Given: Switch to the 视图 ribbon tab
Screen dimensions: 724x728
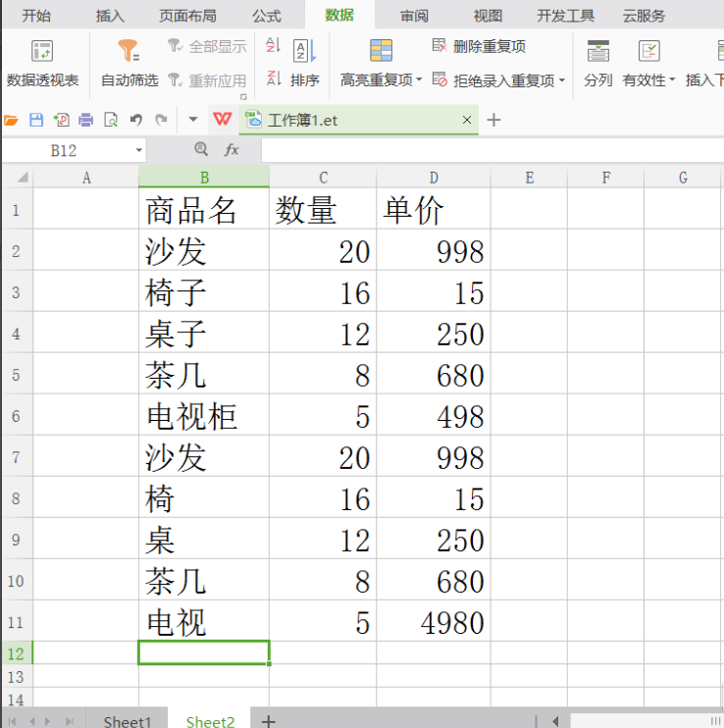Looking at the screenshot, I should (x=488, y=16).
